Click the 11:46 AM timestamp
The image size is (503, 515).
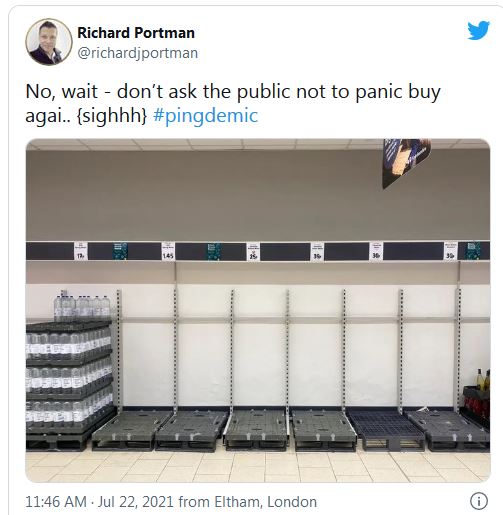56,502
